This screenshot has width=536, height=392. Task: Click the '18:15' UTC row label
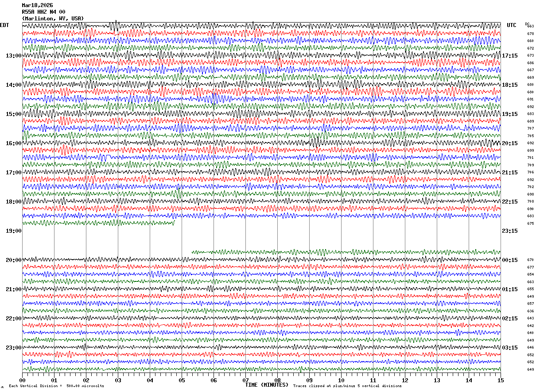510,85
